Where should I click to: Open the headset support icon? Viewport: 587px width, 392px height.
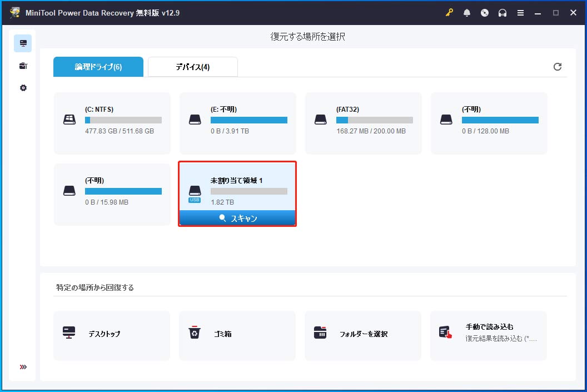(x=503, y=13)
